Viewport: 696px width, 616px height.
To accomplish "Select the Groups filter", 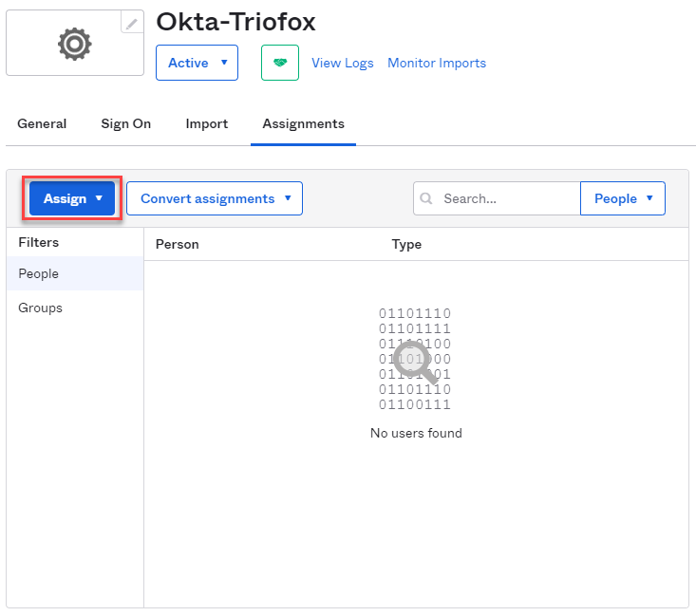I will point(75,308).
